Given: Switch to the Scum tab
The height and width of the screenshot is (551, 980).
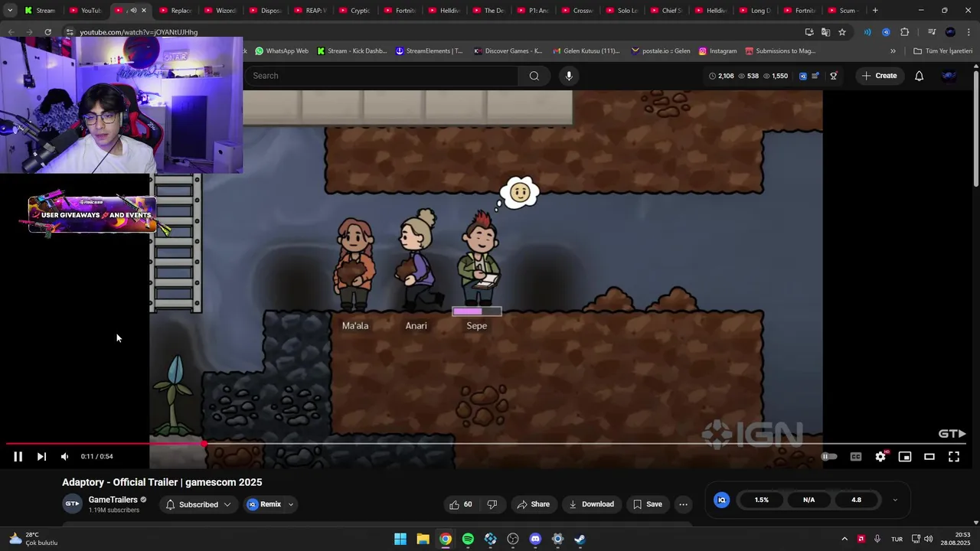Looking at the screenshot, I should point(842,11).
